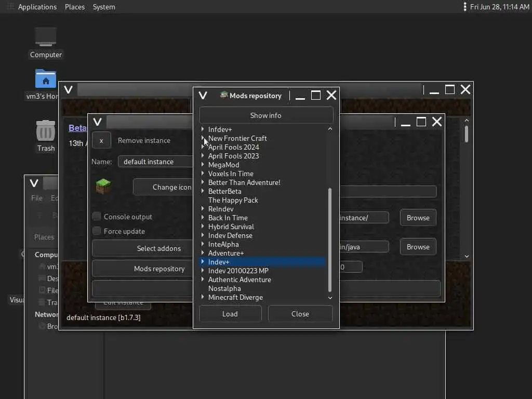Click the Select addons button
The width and height of the screenshot is (532, 399).
point(142,248)
